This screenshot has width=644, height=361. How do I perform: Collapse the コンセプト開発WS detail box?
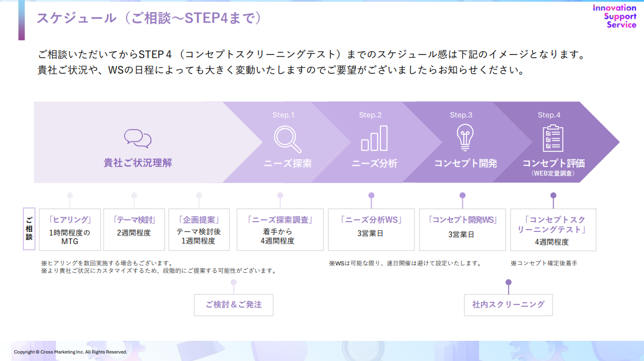coord(463,229)
